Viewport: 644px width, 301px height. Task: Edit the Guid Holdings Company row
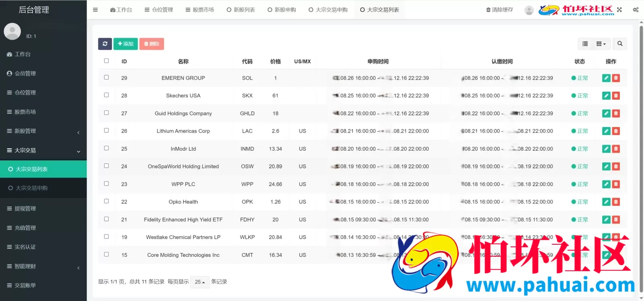click(x=607, y=113)
